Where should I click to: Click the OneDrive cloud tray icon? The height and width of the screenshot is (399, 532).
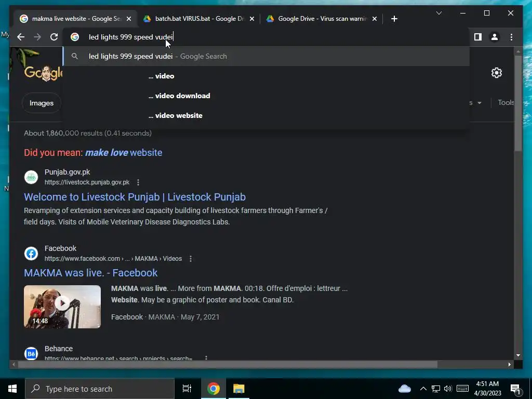point(404,389)
